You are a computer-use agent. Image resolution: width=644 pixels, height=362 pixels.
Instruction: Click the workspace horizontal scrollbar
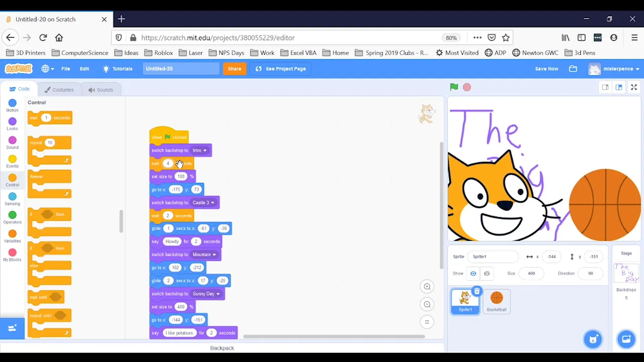(x=334, y=336)
